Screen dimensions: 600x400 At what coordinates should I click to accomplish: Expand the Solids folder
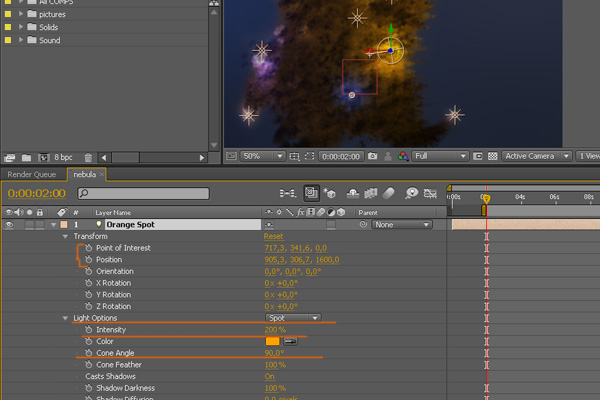pyautogui.click(x=21, y=27)
